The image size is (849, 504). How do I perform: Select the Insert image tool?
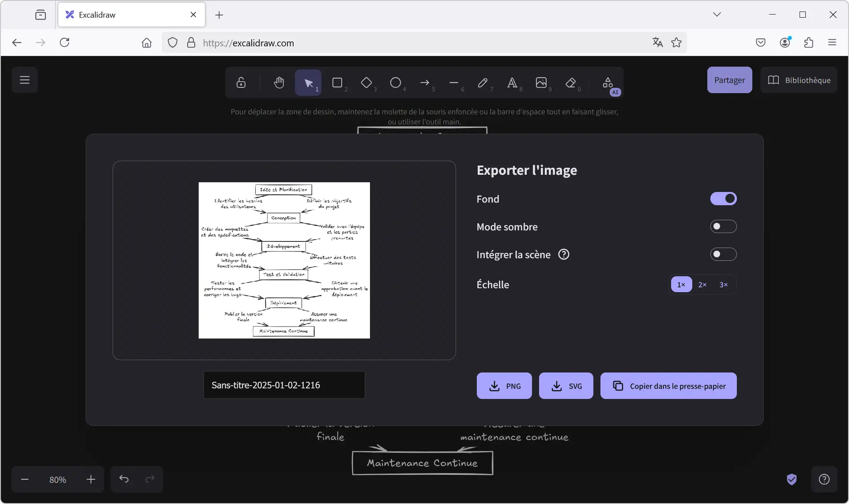tap(541, 83)
